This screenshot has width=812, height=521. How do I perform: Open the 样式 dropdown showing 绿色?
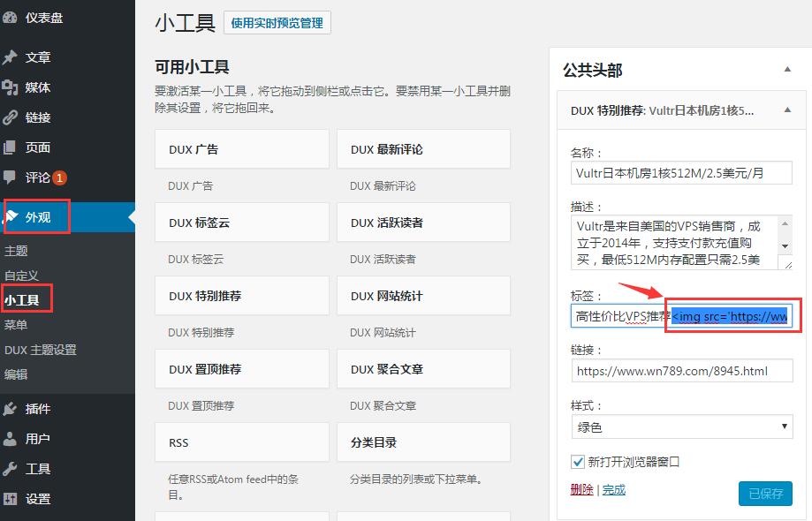click(x=681, y=427)
